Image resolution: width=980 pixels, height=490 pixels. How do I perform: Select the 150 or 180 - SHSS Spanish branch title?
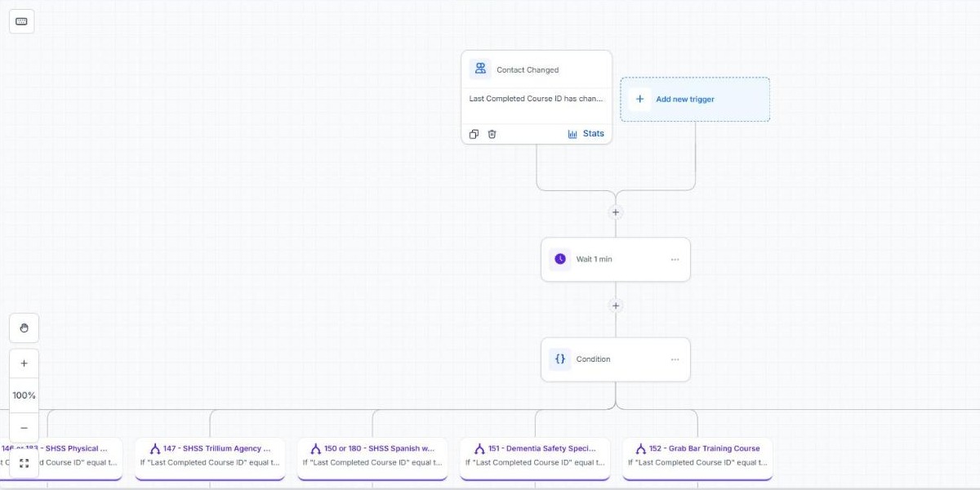pyautogui.click(x=380, y=448)
